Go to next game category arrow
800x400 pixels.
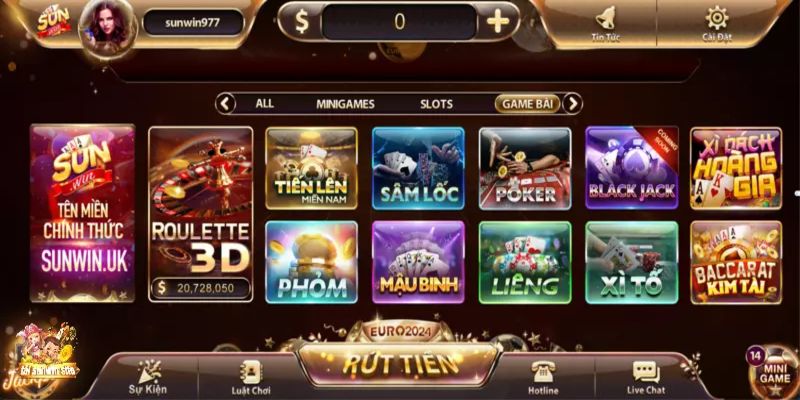(x=572, y=104)
